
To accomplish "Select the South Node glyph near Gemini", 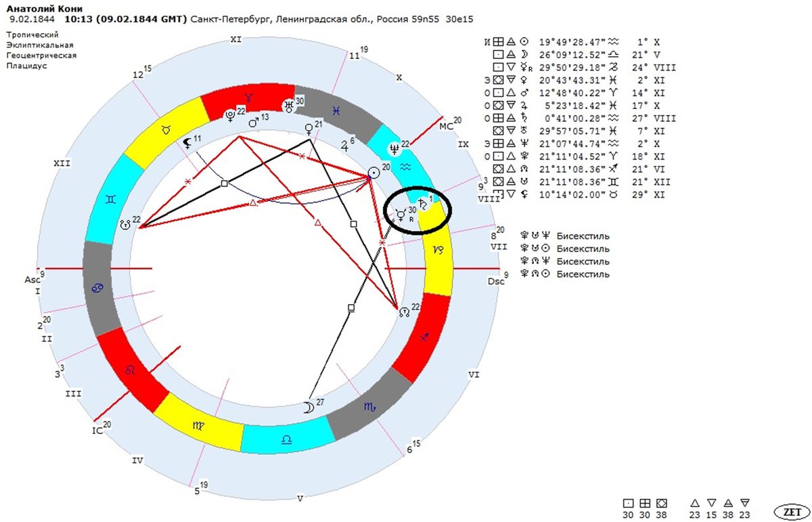I will click(x=126, y=224).
